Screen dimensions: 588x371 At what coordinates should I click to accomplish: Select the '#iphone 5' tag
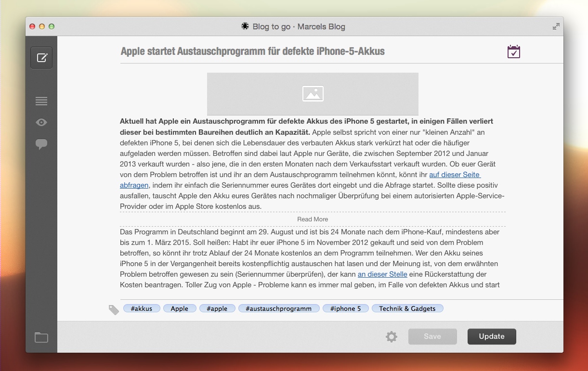[x=345, y=308]
